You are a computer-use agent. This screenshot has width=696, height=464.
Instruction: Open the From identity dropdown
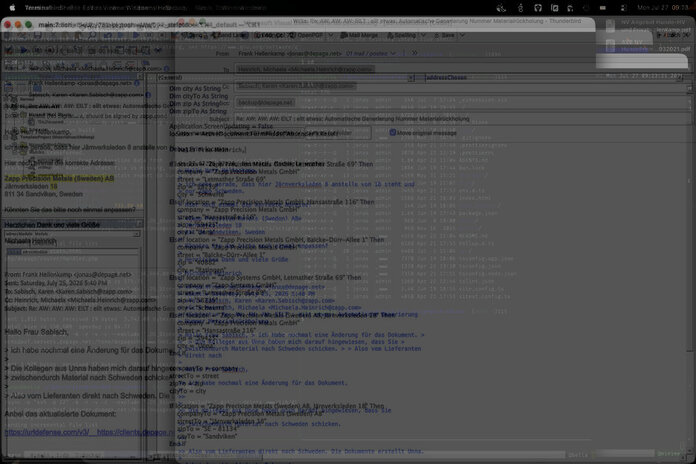pos(317,53)
